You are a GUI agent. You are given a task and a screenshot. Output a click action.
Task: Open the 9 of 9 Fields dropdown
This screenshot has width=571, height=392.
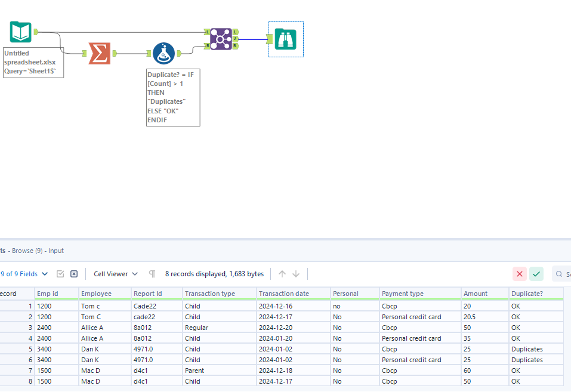(24, 273)
